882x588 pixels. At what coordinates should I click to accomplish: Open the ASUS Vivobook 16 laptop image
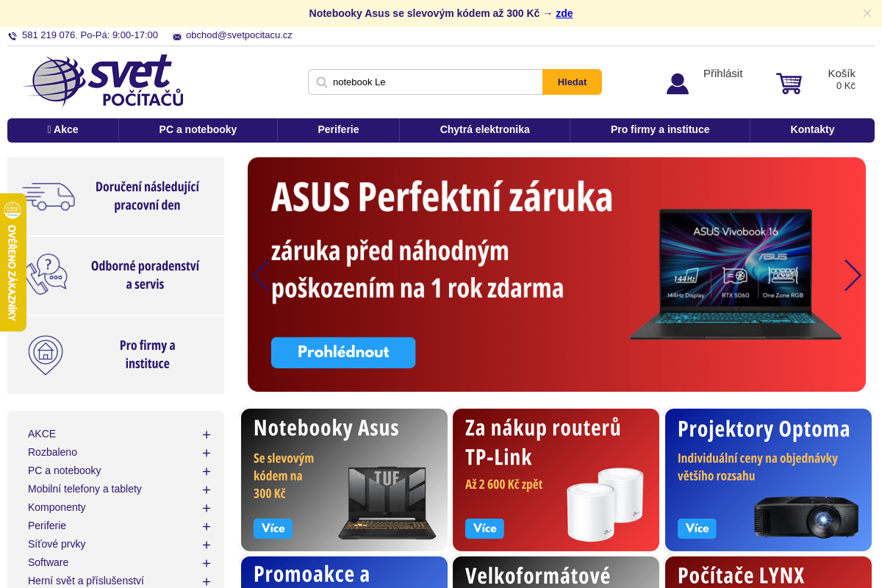[x=736, y=274]
